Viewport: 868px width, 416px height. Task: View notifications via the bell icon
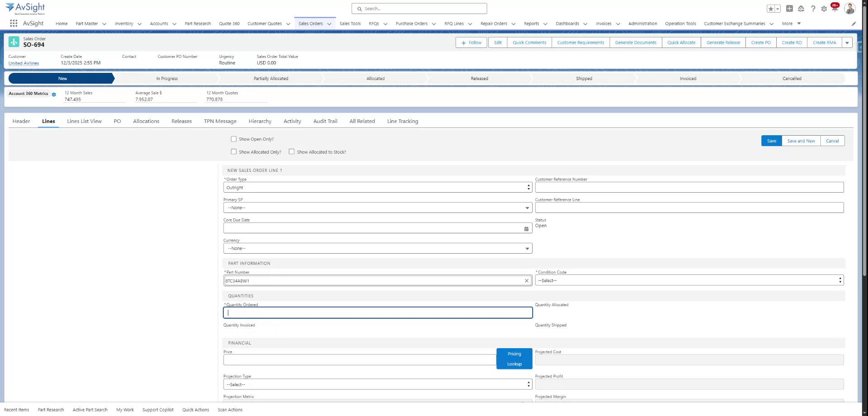pyautogui.click(x=835, y=9)
